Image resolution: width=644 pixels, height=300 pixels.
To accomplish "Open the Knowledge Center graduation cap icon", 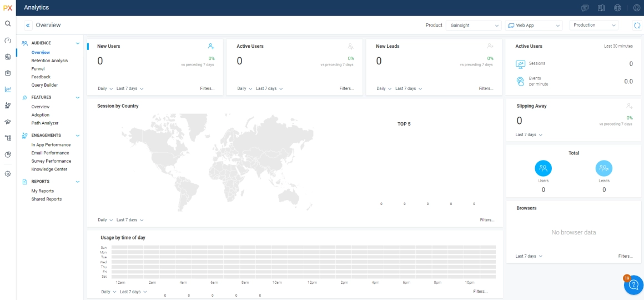I will 8,122.
